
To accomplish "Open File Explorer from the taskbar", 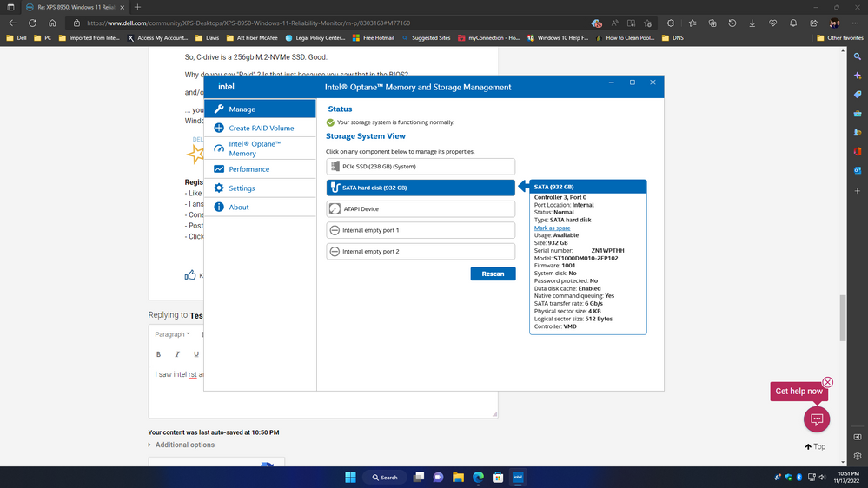I will coord(459,477).
